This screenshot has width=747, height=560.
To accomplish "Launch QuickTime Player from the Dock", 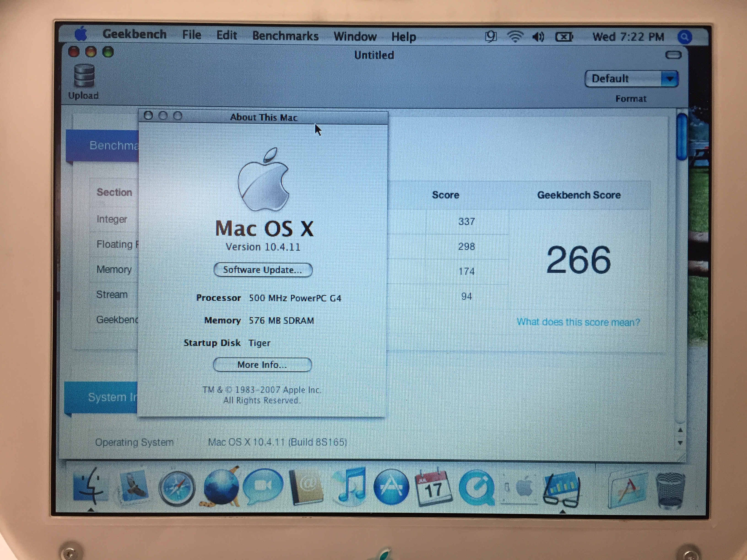I will coord(477,488).
